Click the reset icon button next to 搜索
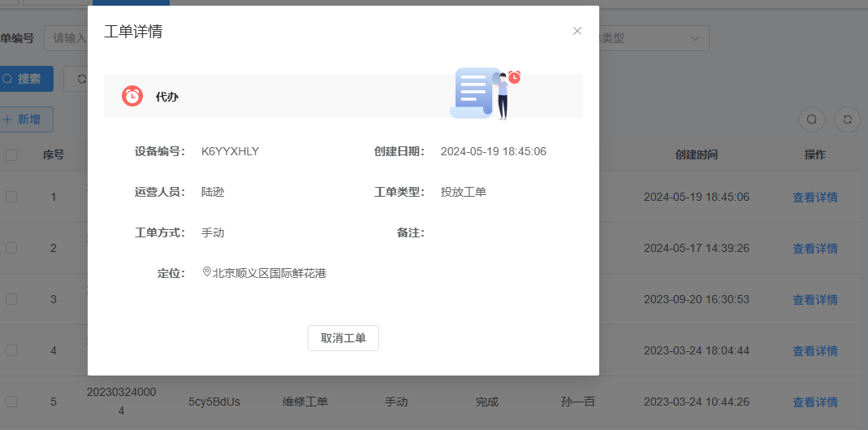The height and width of the screenshot is (430, 868). (x=79, y=79)
